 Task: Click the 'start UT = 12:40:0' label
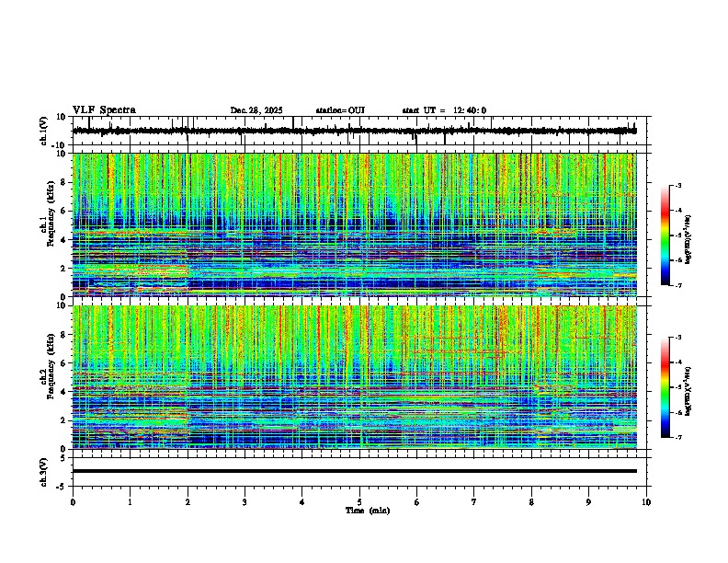[444, 110]
